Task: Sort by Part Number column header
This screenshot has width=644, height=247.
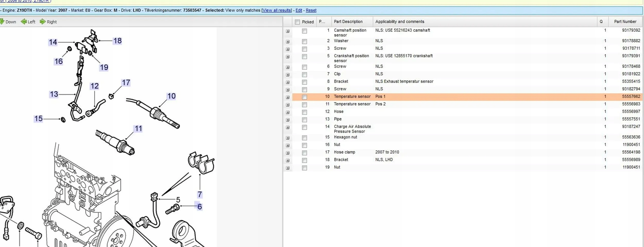Action: [625, 22]
